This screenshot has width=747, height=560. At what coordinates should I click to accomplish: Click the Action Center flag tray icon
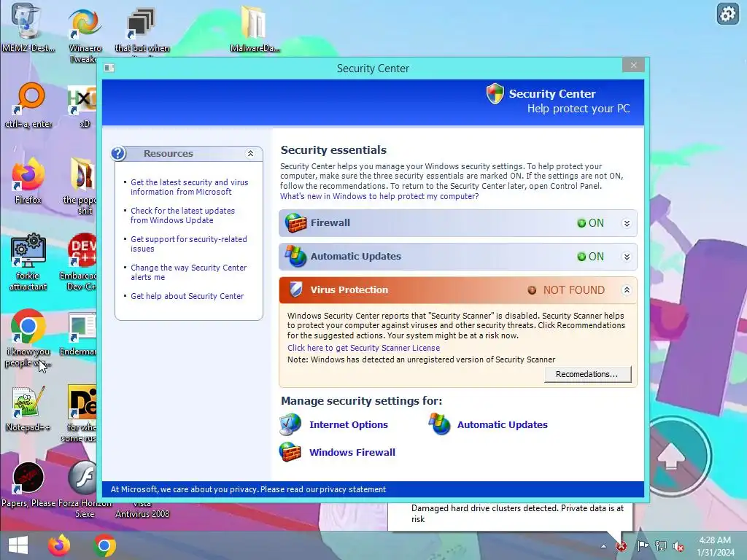[643, 546]
